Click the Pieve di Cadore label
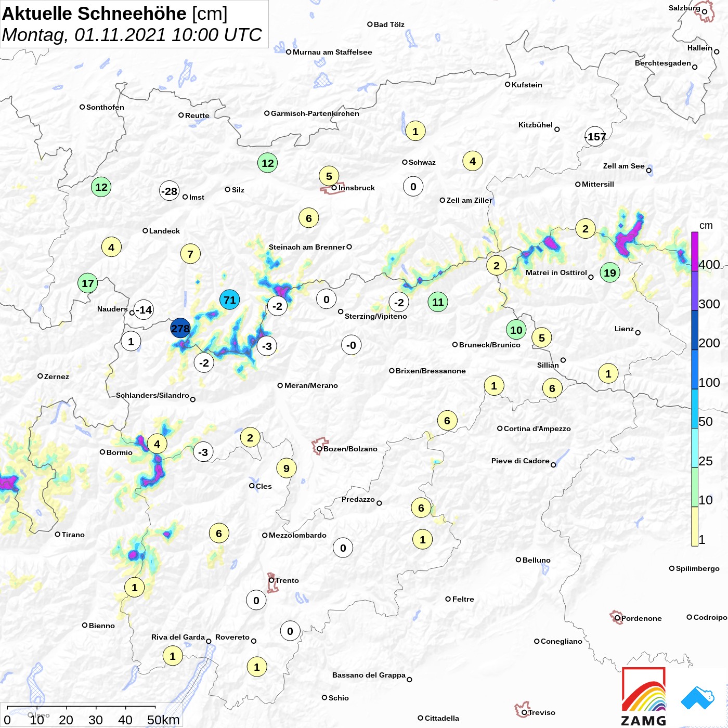Viewport: 728px width, 728px height. (520, 461)
